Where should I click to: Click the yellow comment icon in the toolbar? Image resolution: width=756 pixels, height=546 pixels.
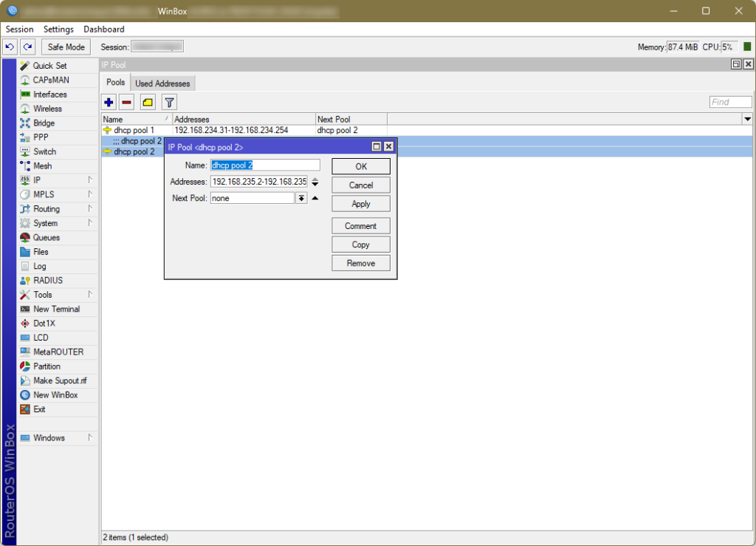tap(147, 102)
